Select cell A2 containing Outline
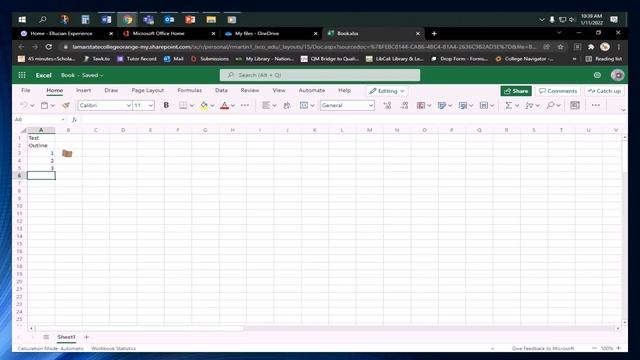This screenshot has height=360, width=640. pos(41,145)
